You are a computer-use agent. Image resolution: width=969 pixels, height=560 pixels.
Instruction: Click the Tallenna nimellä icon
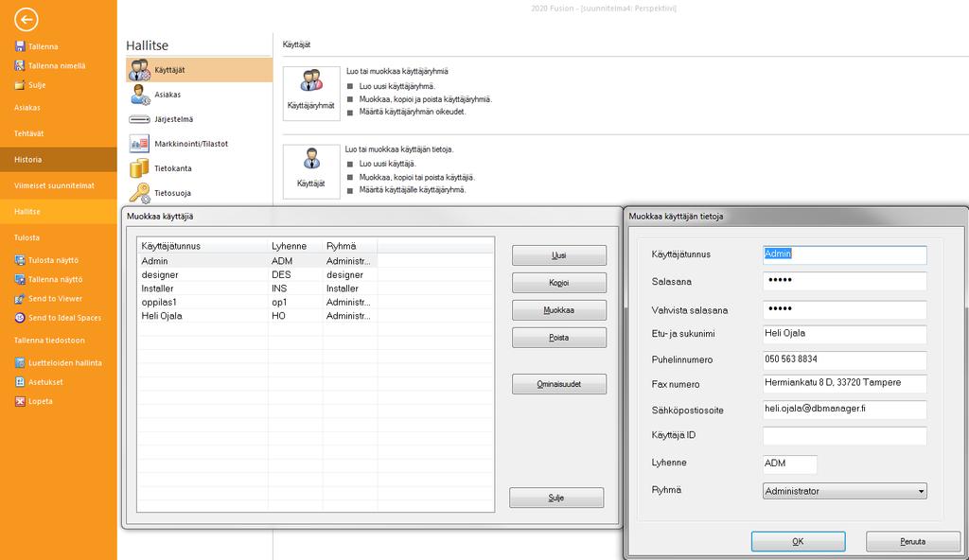pos(20,65)
